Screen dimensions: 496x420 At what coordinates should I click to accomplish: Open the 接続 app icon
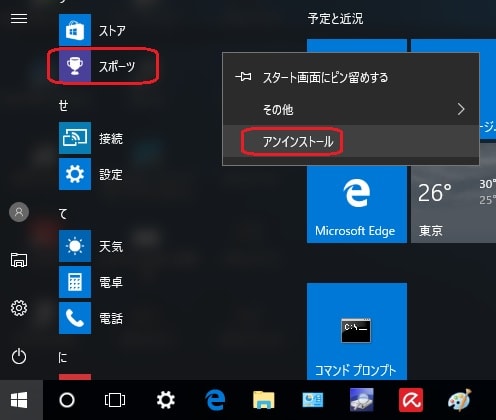tap(75, 138)
